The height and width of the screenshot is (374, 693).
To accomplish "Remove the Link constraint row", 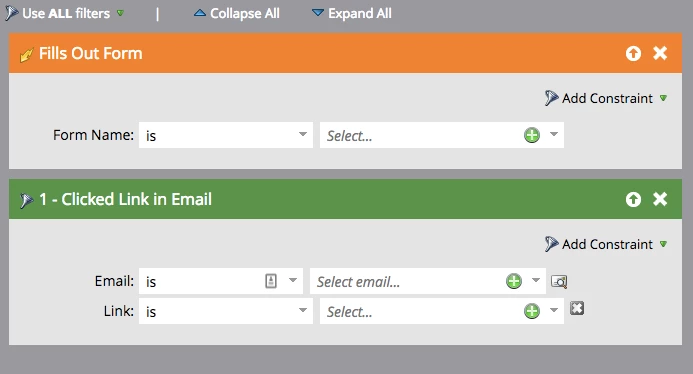I will [x=577, y=308].
